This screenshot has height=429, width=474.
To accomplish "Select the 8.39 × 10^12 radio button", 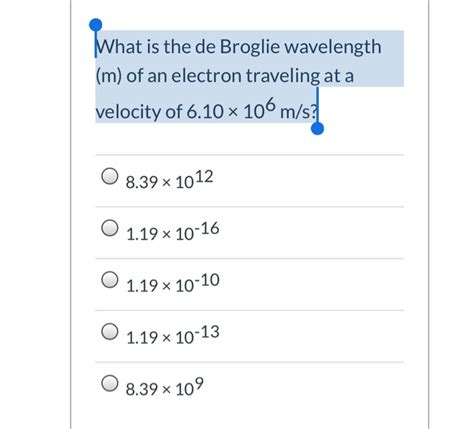I will point(110,176).
